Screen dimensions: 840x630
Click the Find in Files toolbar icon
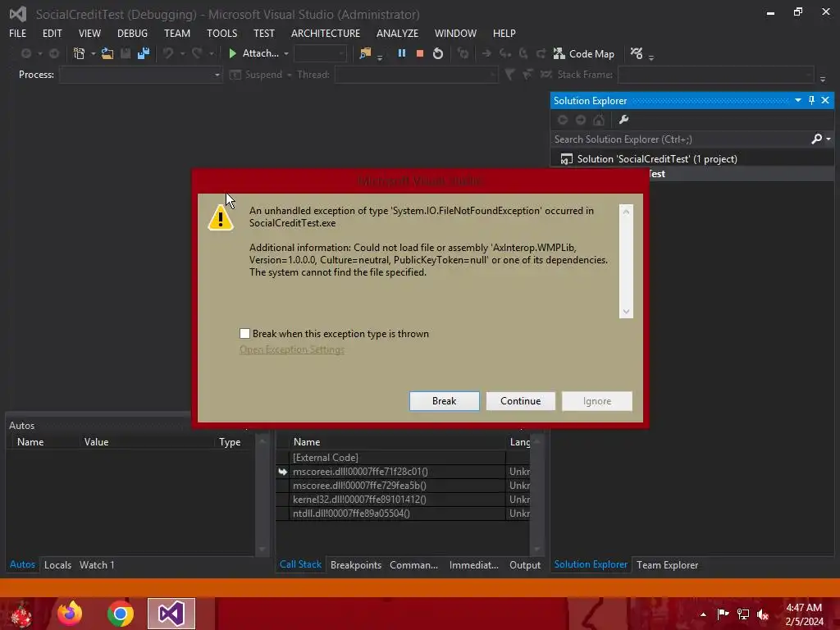pyautogui.click(x=365, y=53)
